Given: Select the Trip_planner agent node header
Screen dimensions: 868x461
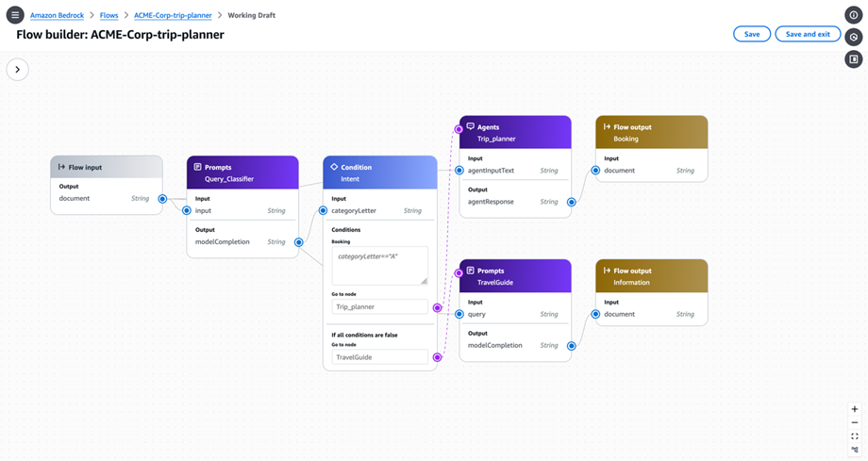Looking at the screenshot, I should point(515,132).
